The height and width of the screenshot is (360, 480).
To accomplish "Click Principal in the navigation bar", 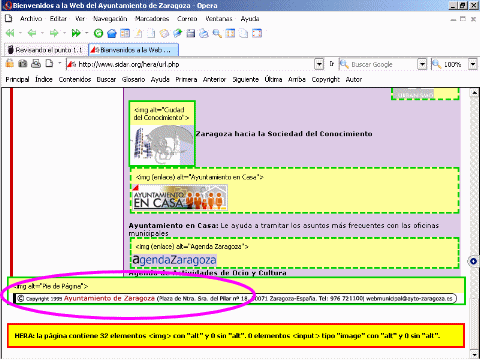I will click(17, 79).
